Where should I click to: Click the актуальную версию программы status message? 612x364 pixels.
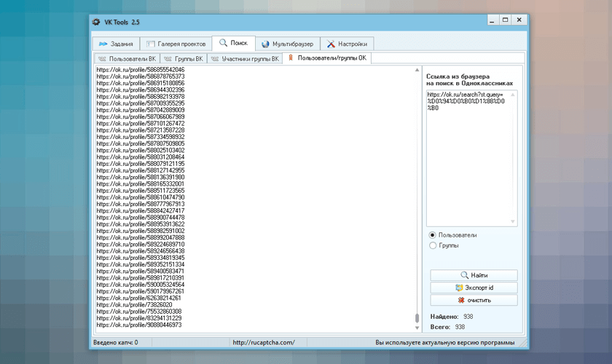point(444,343)
